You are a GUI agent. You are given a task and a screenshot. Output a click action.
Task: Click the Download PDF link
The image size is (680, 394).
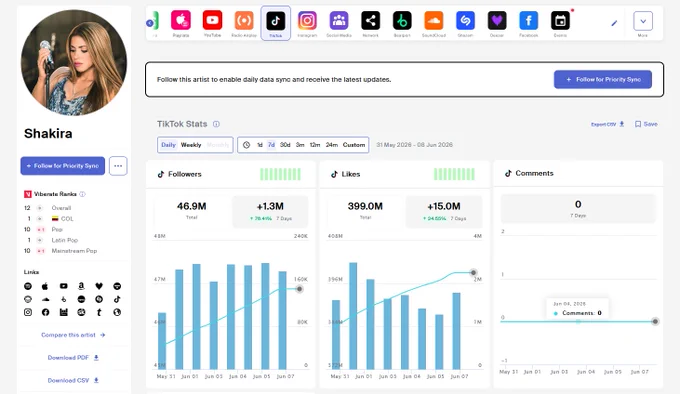click(x=73, y=358)
